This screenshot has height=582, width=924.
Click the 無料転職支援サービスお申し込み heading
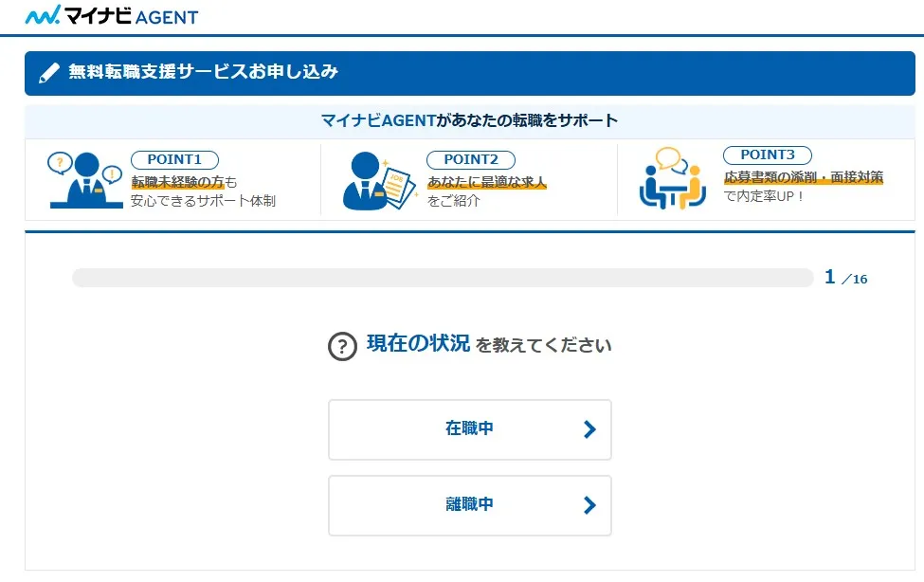[204, 72]
